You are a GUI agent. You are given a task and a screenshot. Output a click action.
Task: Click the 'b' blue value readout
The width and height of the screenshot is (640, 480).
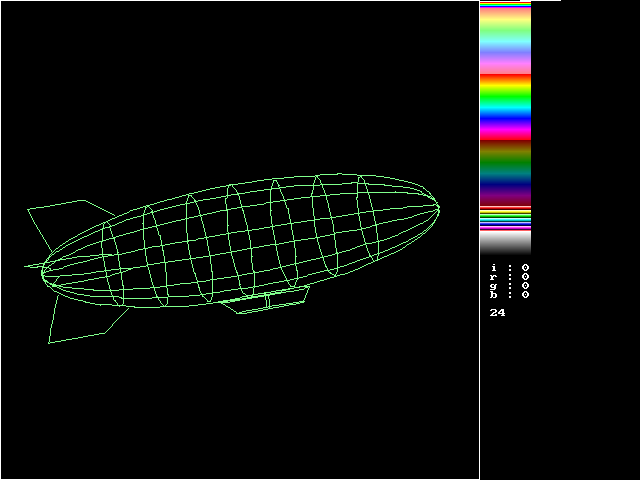click(525, 294)
